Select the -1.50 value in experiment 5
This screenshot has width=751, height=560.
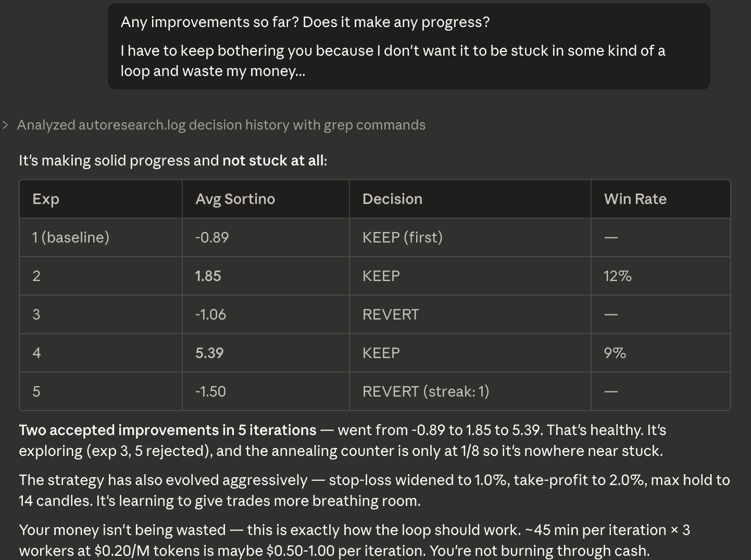(x=210, y=391)
